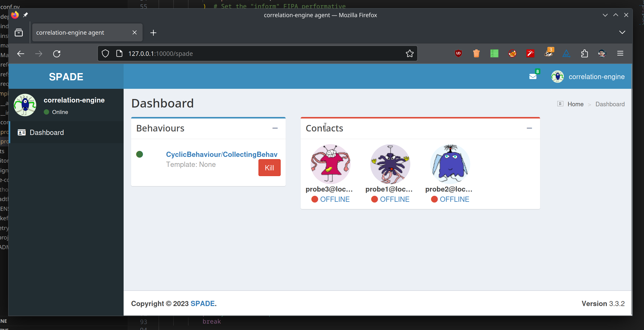Click the Home breadcrumb icon

(560, 104)
